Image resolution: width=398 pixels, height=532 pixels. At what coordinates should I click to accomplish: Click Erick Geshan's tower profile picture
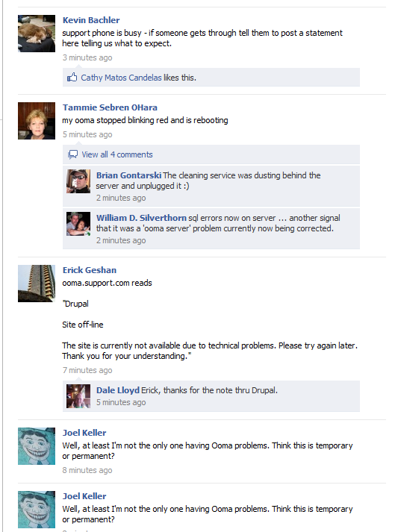(37, 284)
